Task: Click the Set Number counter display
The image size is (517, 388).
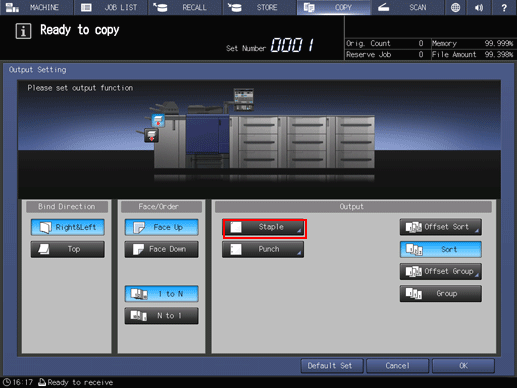Action: click(x=292, y=45)
